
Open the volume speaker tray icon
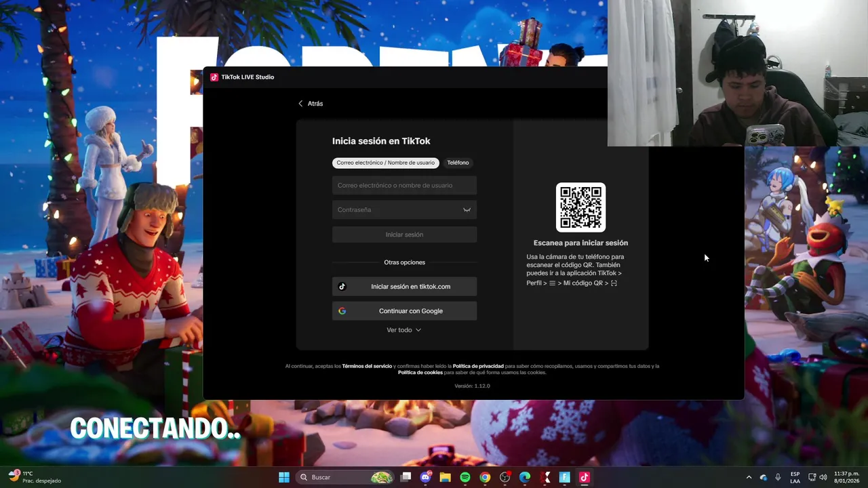823,477
